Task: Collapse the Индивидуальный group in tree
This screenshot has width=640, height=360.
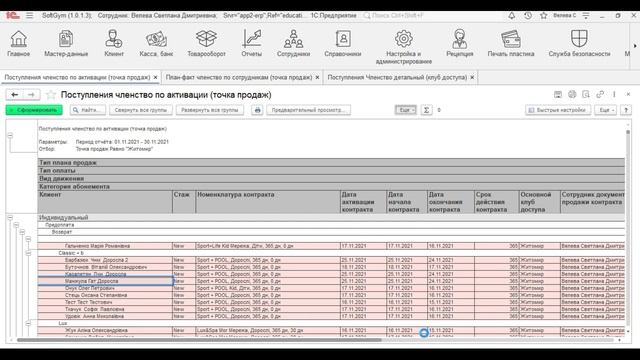Action: [10, 218]
